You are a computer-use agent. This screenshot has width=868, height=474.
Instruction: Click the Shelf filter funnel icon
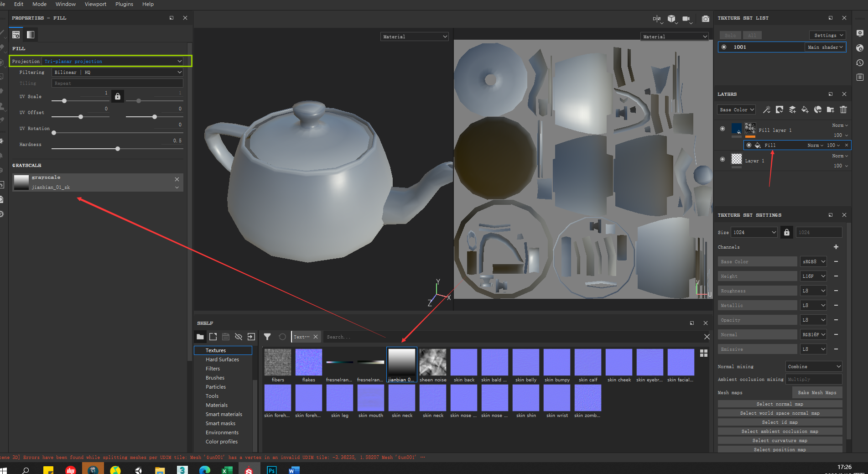click(267, 337)
